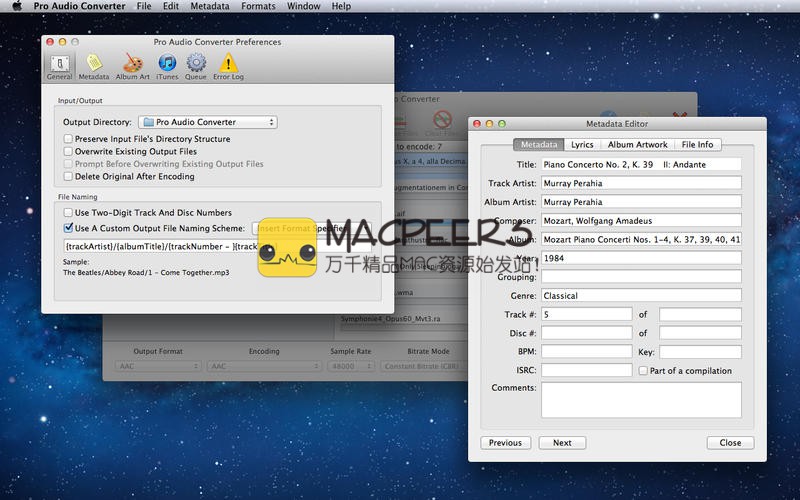
Task: Click the Previous button in Metadata Editor
Action: [x=505, y=443]
